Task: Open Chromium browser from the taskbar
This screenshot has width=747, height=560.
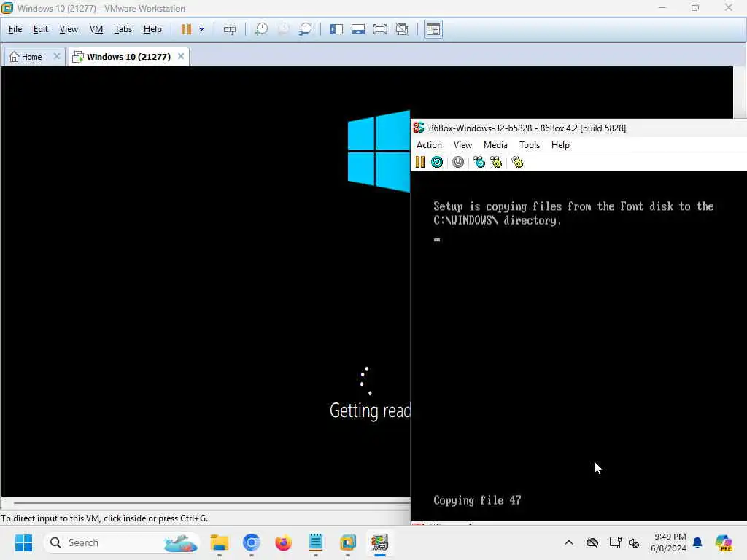Action: (x=252, y=542)
